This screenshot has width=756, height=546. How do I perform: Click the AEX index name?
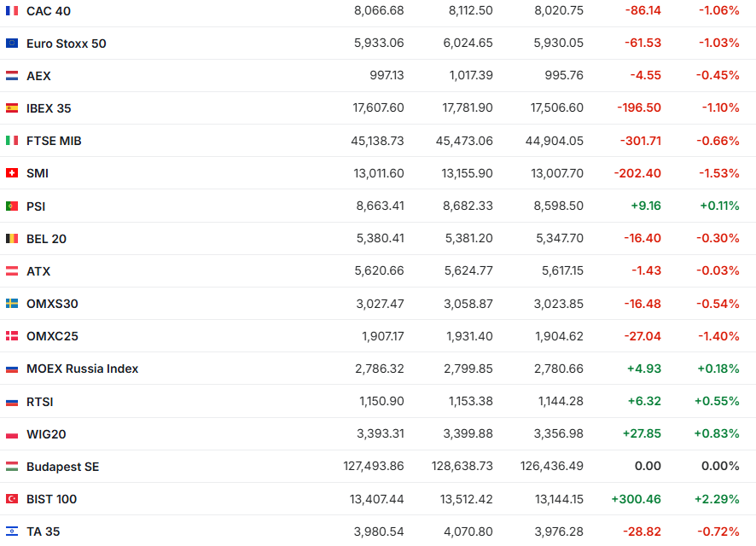tap(38, 76)
